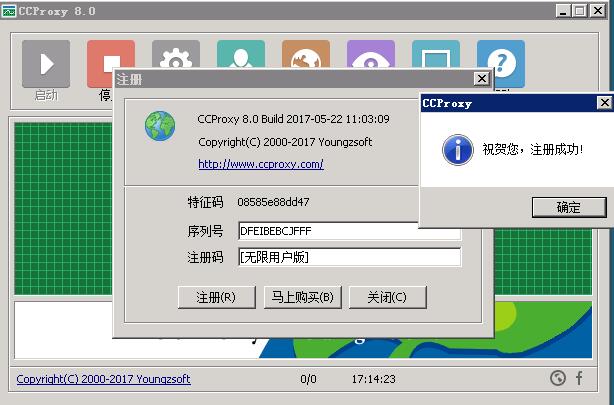
Task: Close the 注册 registration dialog
Action: pyautogui.click(x=482, y=79)
